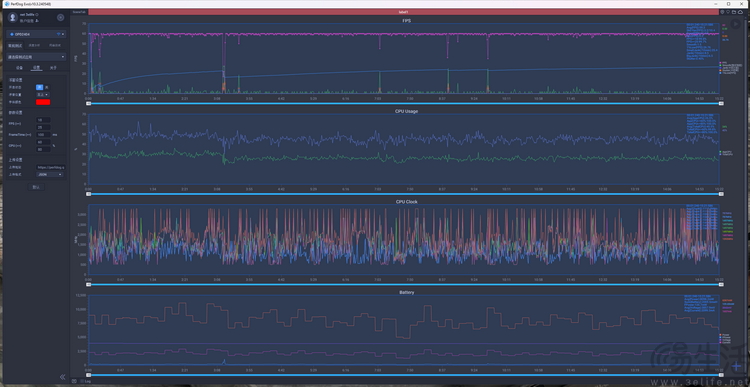This screenshot has height=387, width=750.
Task: Click the FPS chart title
Action: point(407,21)
